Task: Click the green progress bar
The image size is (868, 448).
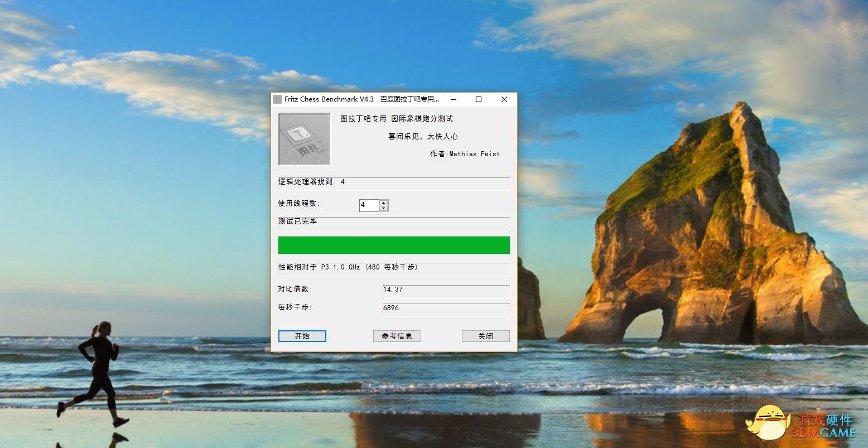Action: click(x=394, y=244)
